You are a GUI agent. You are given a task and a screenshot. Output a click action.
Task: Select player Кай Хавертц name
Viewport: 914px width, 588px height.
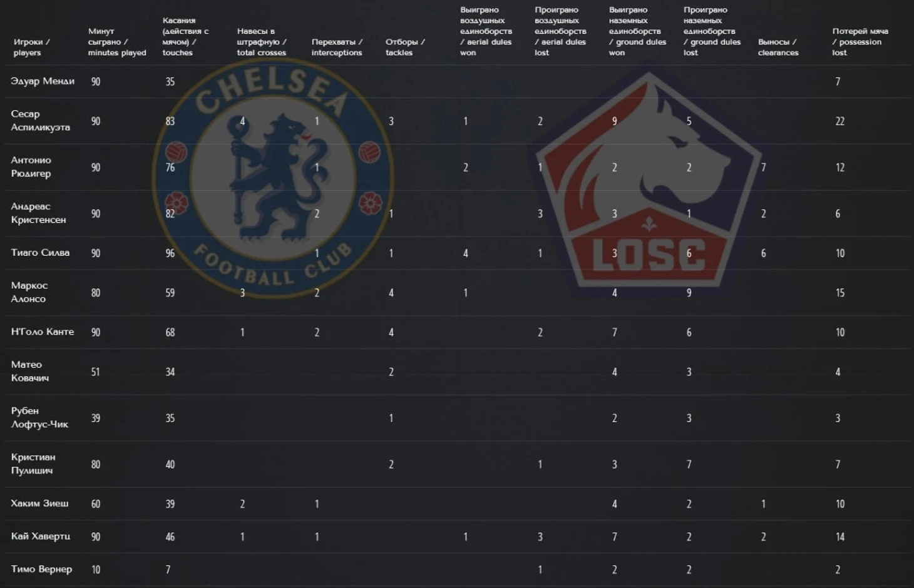point(41,536)
